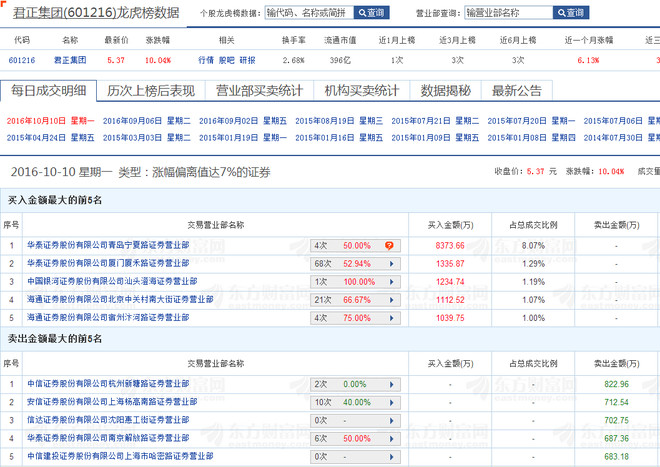Select date 2015年07月20日 星期一
660x467 pixels.
click(532, 121)
